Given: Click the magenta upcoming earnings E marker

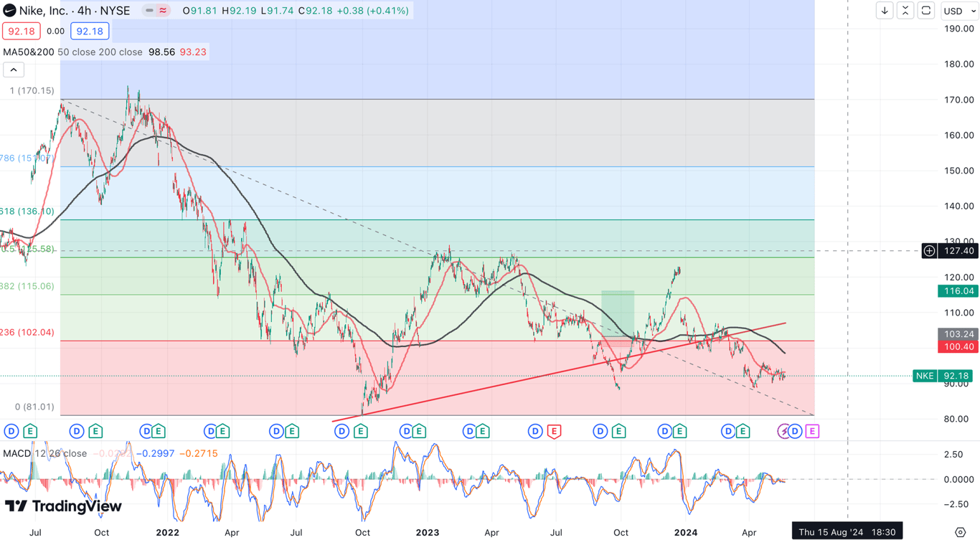Looking at the screenshot, I should click(x=812, y=431).
